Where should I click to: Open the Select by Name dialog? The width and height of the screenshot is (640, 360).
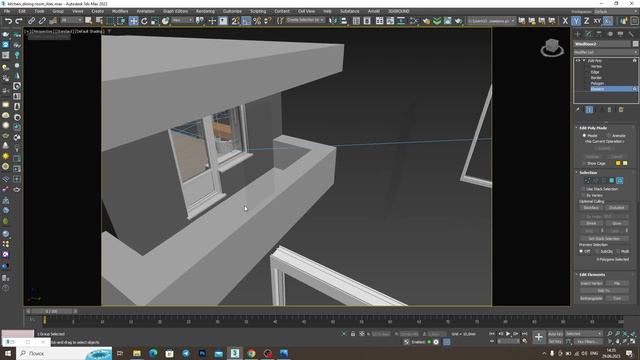pyautogui.click(x=99, y=21)
